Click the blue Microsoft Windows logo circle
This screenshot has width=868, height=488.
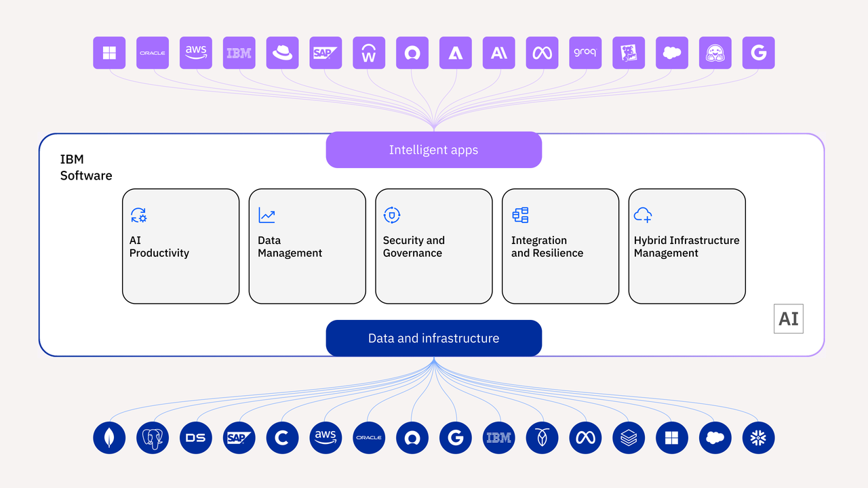click(672, 438)
